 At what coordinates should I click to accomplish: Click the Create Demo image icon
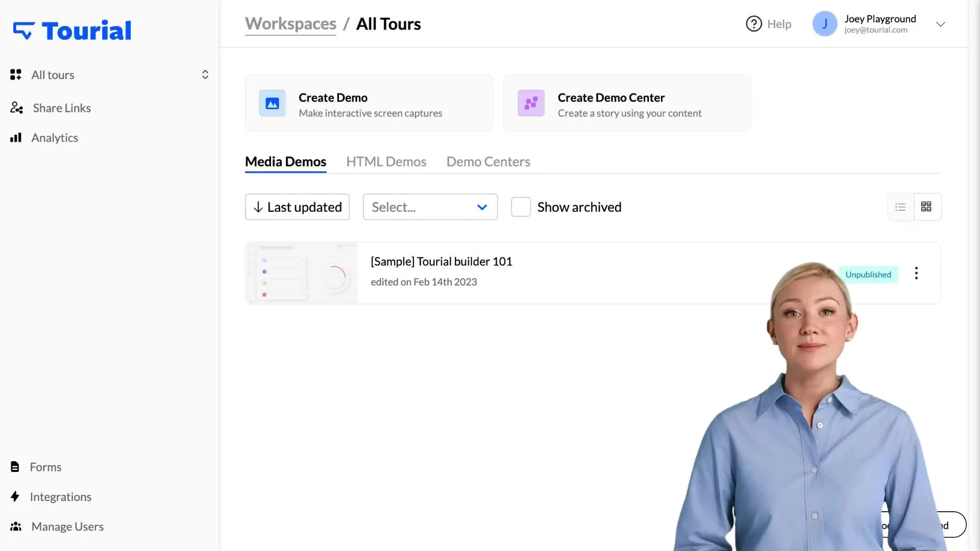[x=272, y=103]
